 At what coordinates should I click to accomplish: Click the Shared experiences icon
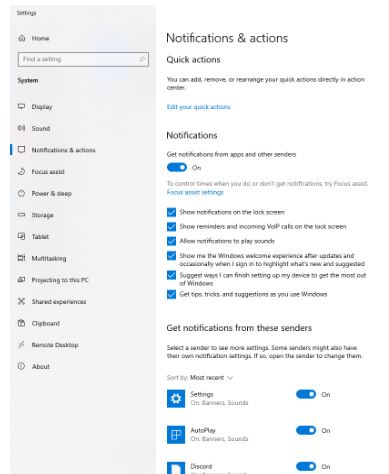[21, 301]
